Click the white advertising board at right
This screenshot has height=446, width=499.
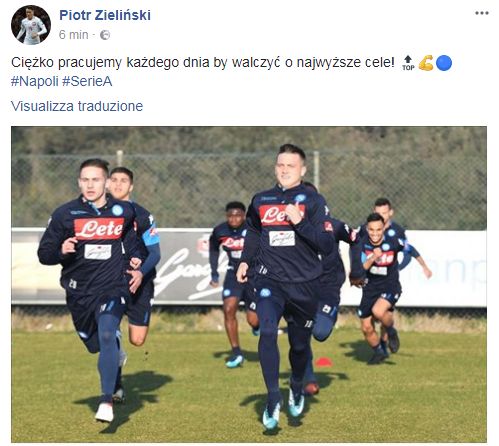pyautogui.click(x=447, y=268)
